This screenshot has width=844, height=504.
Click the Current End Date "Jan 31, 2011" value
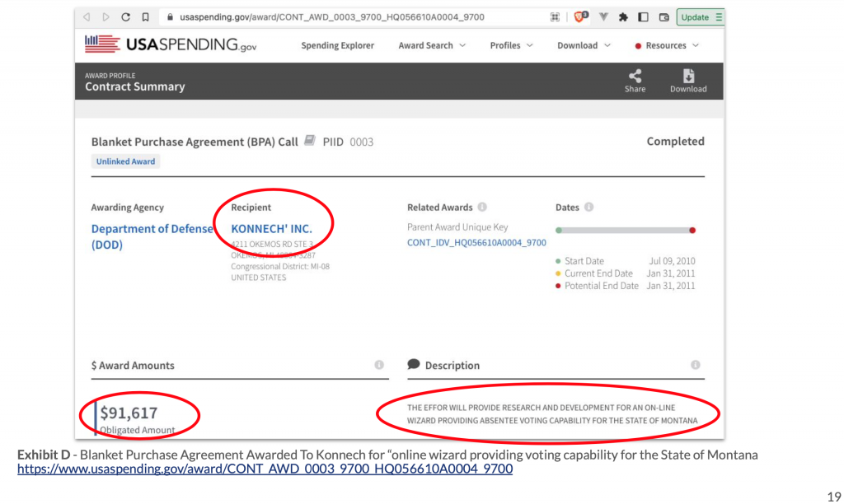click(671, 273)
